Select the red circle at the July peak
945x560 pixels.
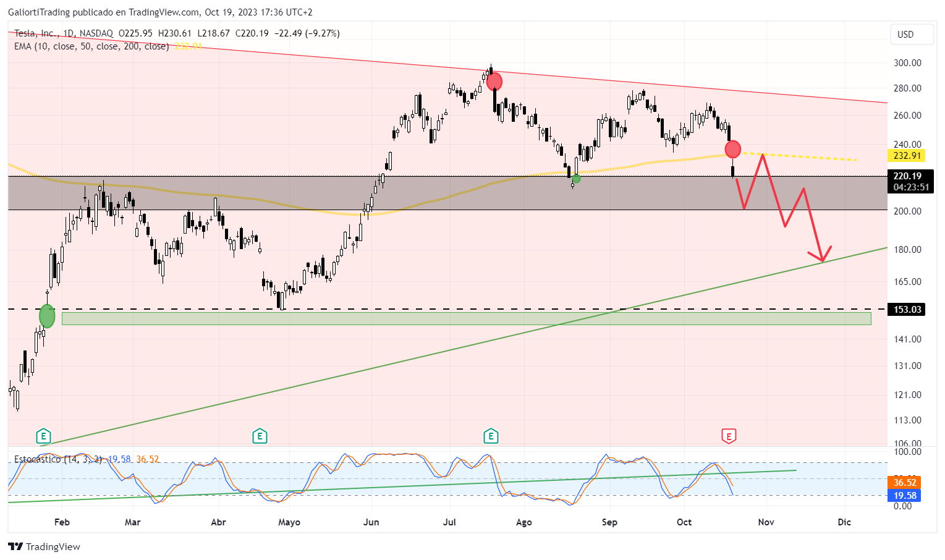pos(494,81)
